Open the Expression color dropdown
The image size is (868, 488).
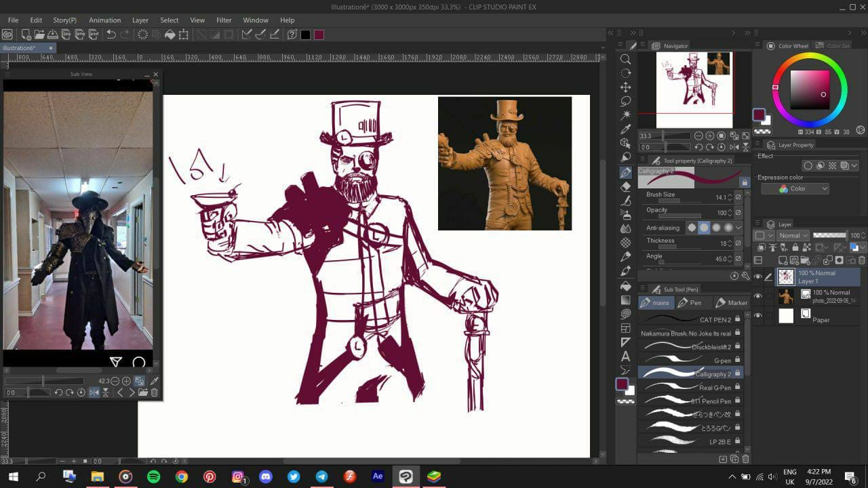tap(795, 189)
